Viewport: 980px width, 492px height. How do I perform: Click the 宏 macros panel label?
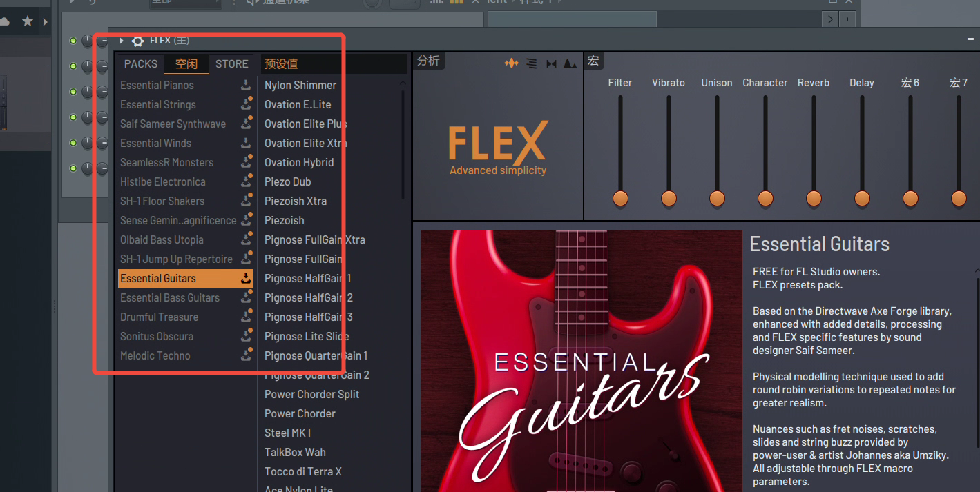(593, 61)
